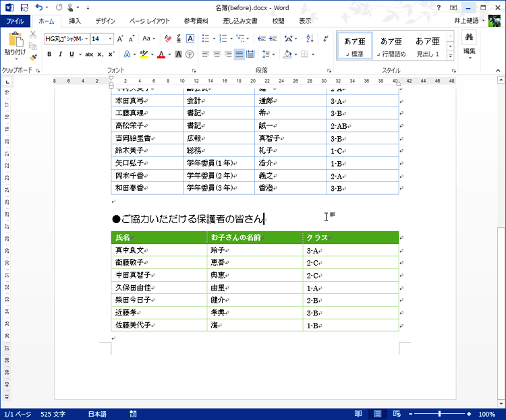Click the 525 文字 word count
Viewport: 506px width, 420px height.
point(53,414)
